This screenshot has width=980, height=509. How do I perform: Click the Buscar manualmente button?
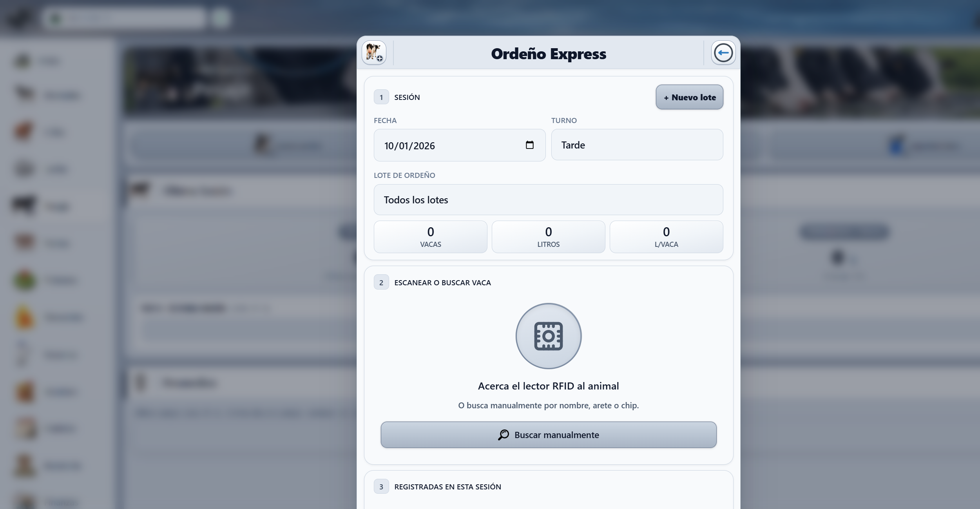(548, 435)
